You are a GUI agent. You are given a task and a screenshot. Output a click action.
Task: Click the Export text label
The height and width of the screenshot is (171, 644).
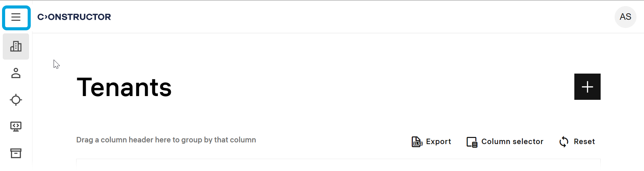click(438, 142)
